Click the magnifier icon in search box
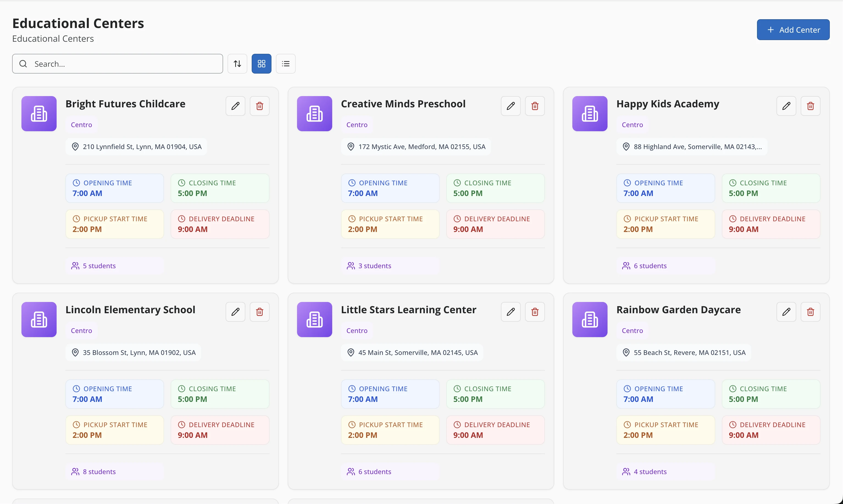 click(x=23, y=64)
